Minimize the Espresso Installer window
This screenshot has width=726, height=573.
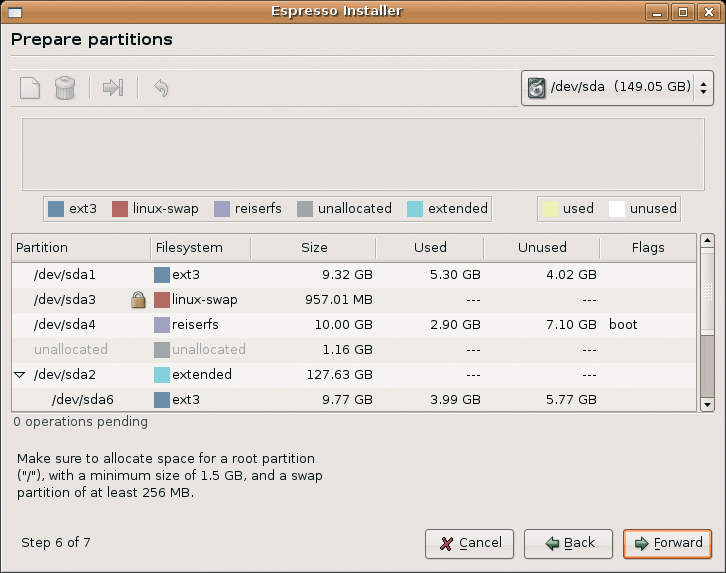point(657,12)
